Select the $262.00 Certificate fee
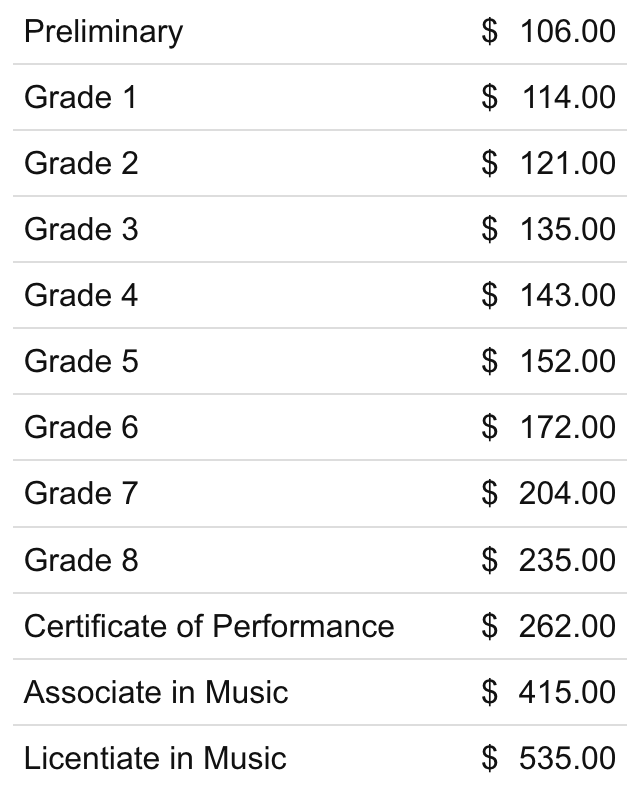This screenshot has width=642, height=792. click(548, 626)
